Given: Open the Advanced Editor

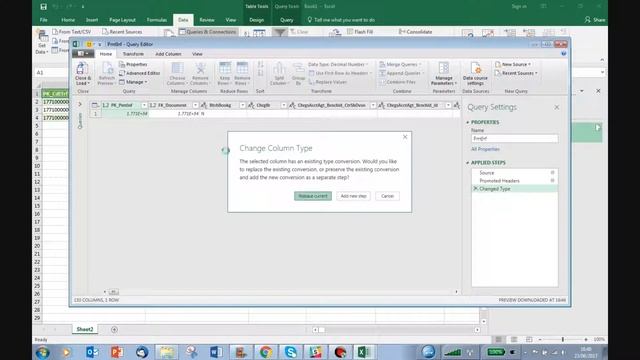Looking at the screenshot, I should [x=140, y=73].
